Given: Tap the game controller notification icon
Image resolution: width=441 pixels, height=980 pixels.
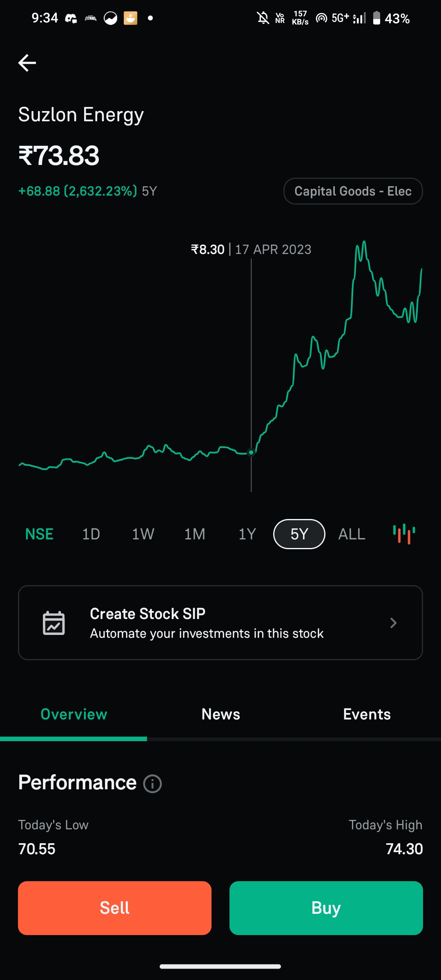Looking at the screenshot, I should 71,18.
